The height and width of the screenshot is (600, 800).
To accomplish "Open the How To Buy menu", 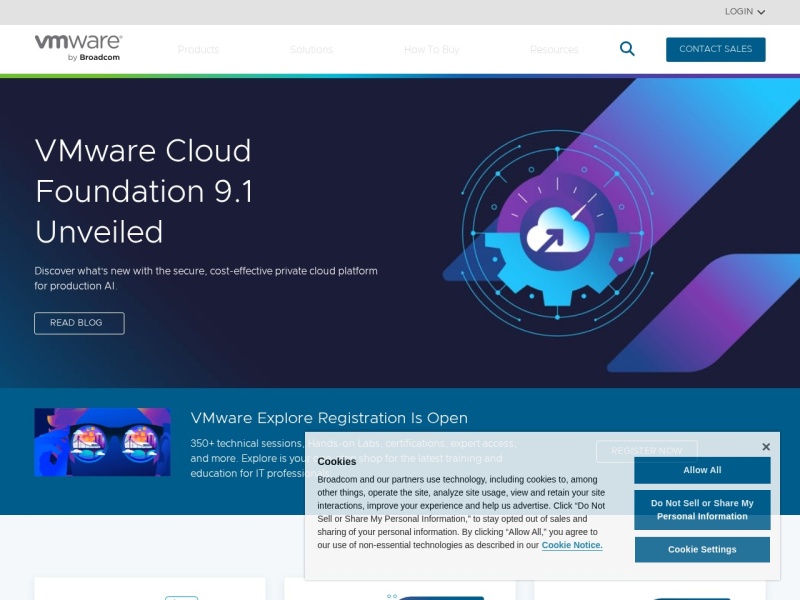I will [x=432, y=49].
